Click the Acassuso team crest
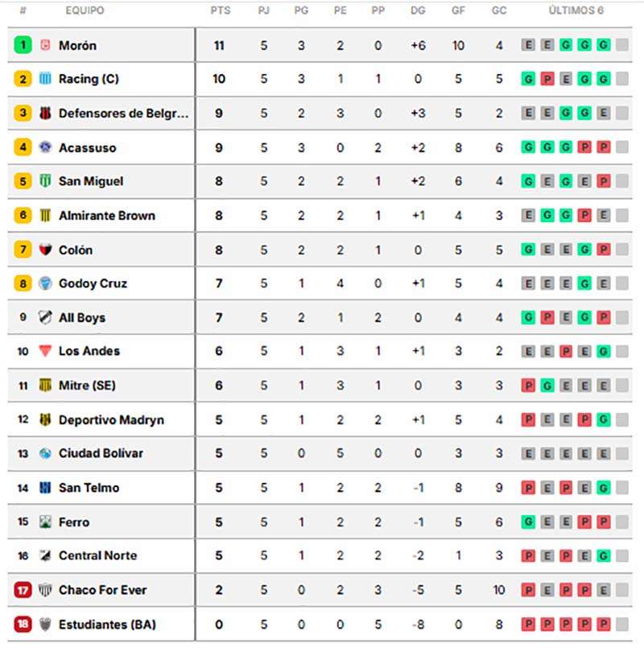 [x=45, y=148]
